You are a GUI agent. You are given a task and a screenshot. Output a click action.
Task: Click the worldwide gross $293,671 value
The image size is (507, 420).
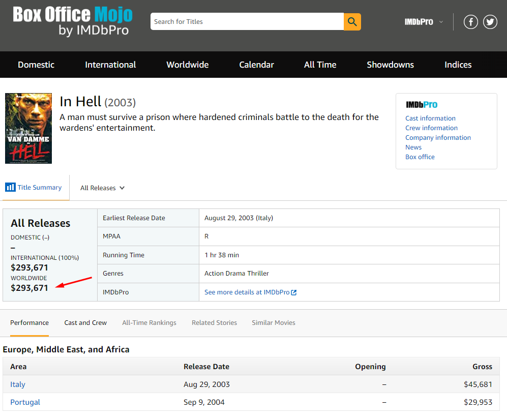click(x=29, y=288)
